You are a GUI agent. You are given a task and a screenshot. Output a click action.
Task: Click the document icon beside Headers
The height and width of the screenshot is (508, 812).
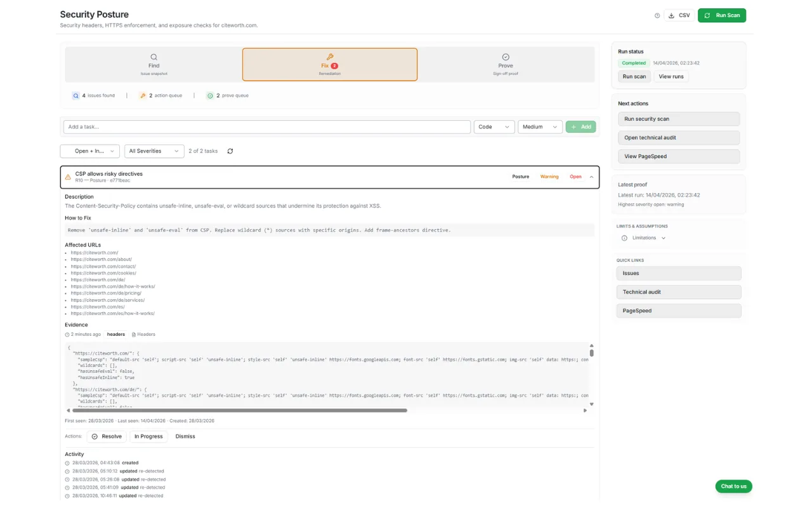coord(134,335)
